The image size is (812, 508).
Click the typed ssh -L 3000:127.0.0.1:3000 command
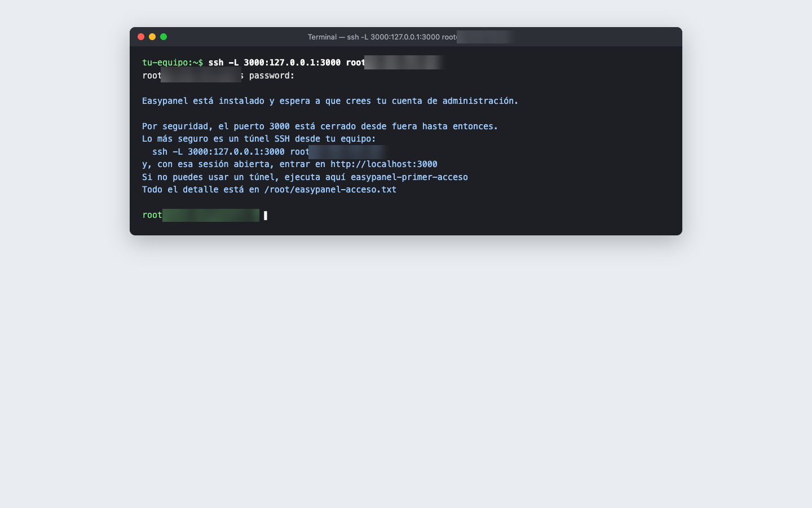point(287,63)
